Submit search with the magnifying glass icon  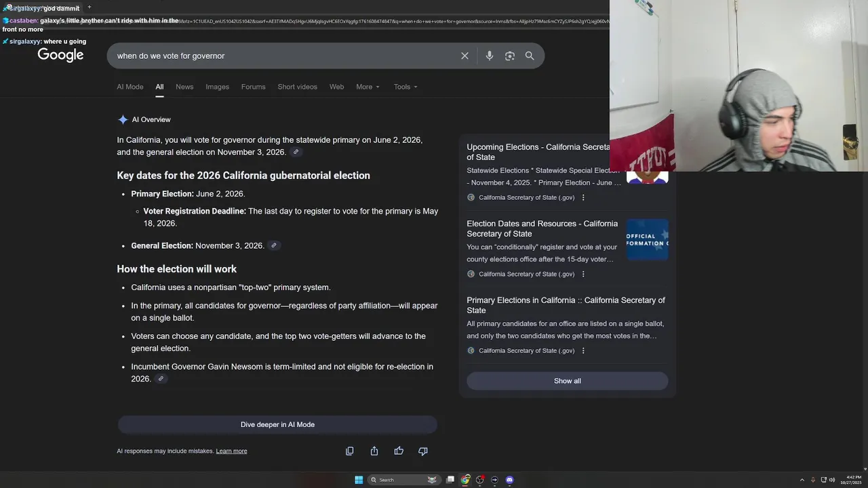[530, 56]
